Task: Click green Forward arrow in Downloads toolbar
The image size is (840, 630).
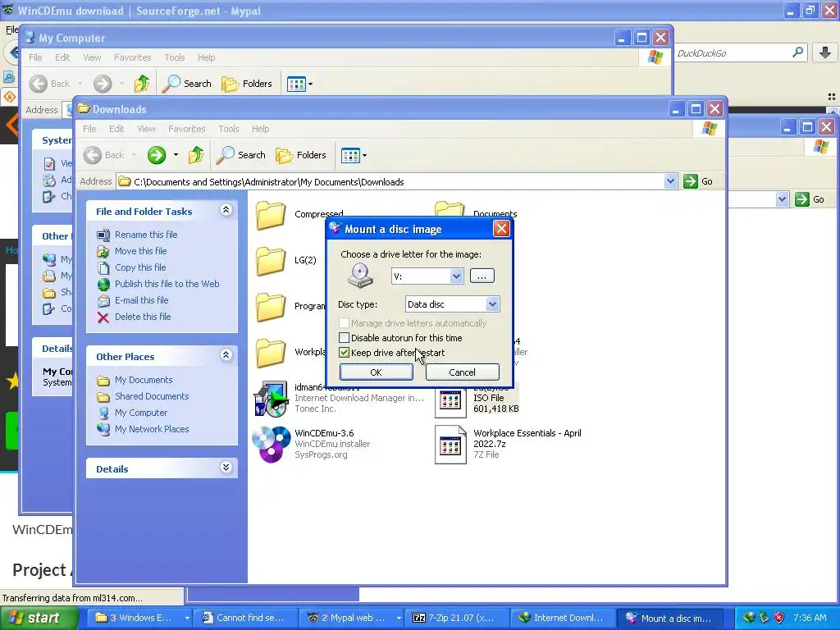Action: (x=157, y=155)
